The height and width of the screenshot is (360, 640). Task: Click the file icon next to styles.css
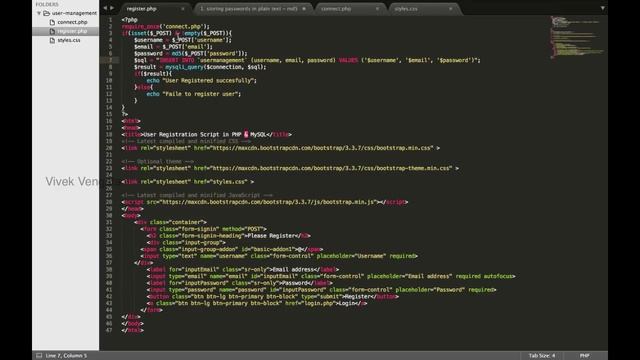(52, 40)
